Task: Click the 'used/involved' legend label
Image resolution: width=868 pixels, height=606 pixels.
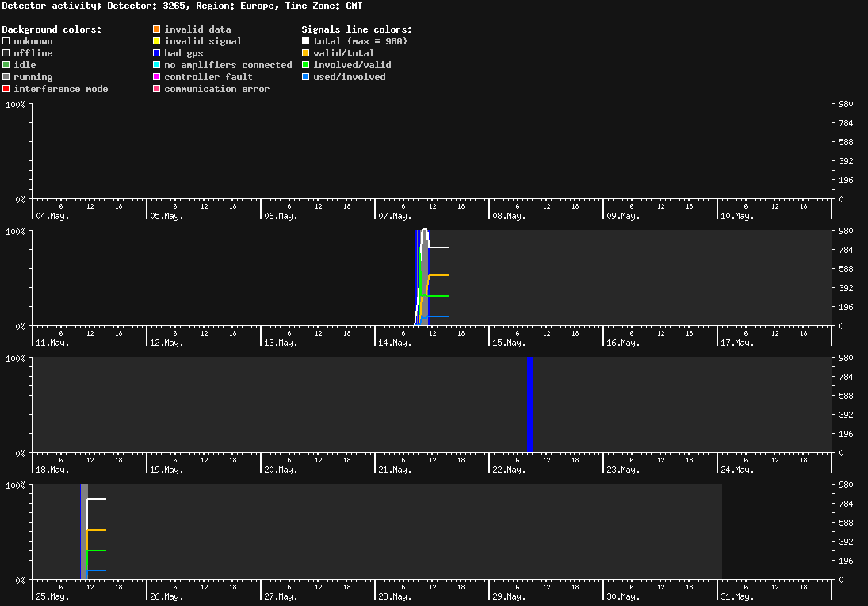Action: click(x=350, y=76)
